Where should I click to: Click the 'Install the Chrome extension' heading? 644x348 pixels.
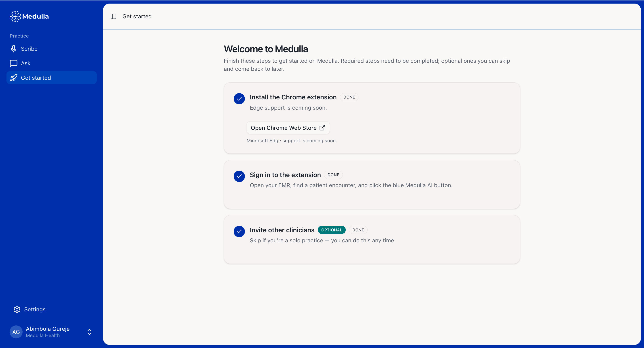click(x=293, y=97)
